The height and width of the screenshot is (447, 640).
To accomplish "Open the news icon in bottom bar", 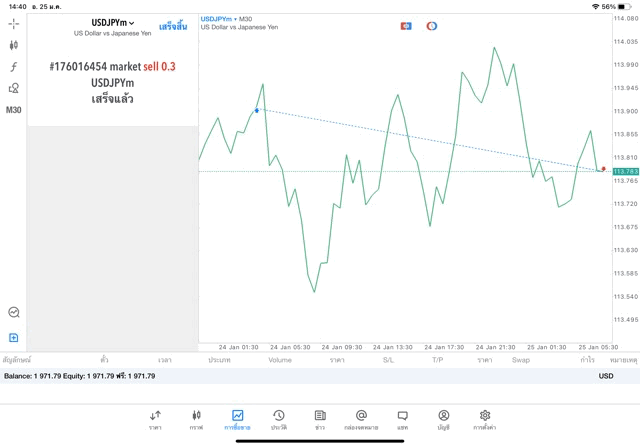I will point(320,418).
